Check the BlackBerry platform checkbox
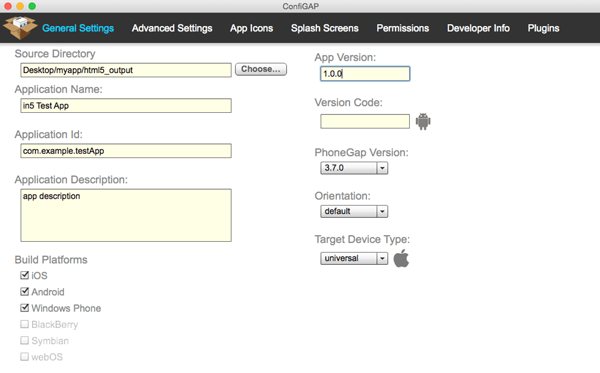The image size is (600, 373). tap(24, 324)
